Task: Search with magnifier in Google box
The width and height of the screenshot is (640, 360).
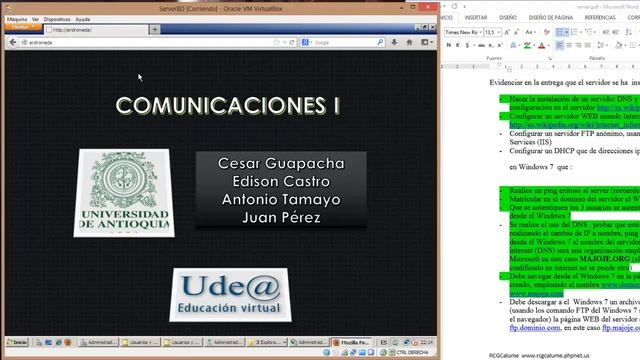Action: [380, 42]
